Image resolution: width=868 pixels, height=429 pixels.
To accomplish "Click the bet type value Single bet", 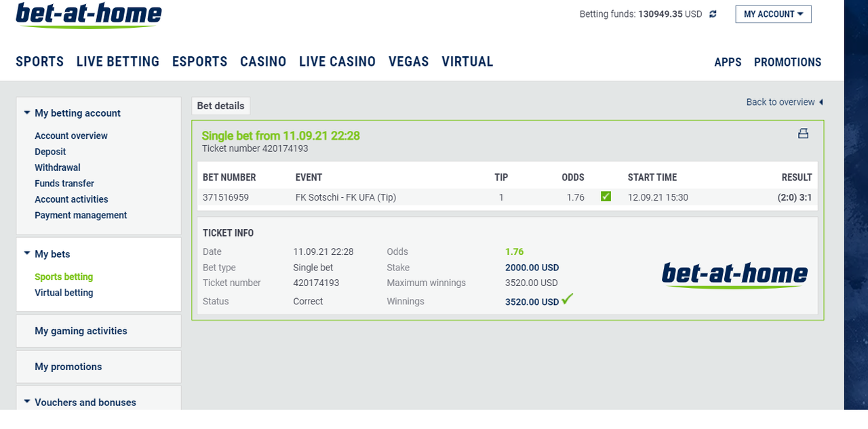I will point(313,268).
